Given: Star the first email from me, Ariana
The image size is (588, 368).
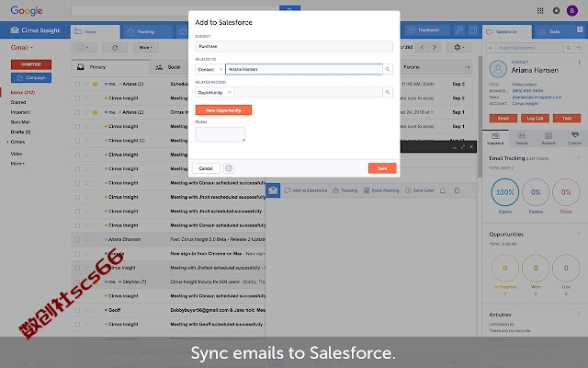Looking at the screenshot, I should pos(86,84).
